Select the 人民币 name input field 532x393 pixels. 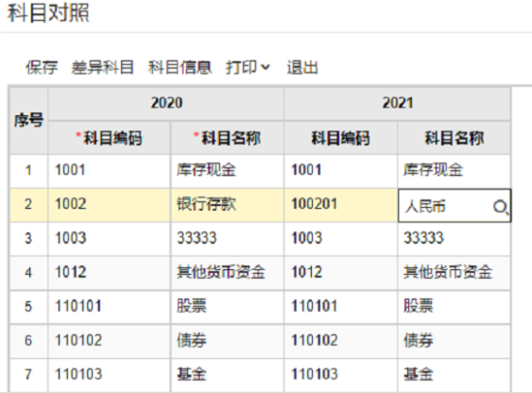click(x=455, y=206)
